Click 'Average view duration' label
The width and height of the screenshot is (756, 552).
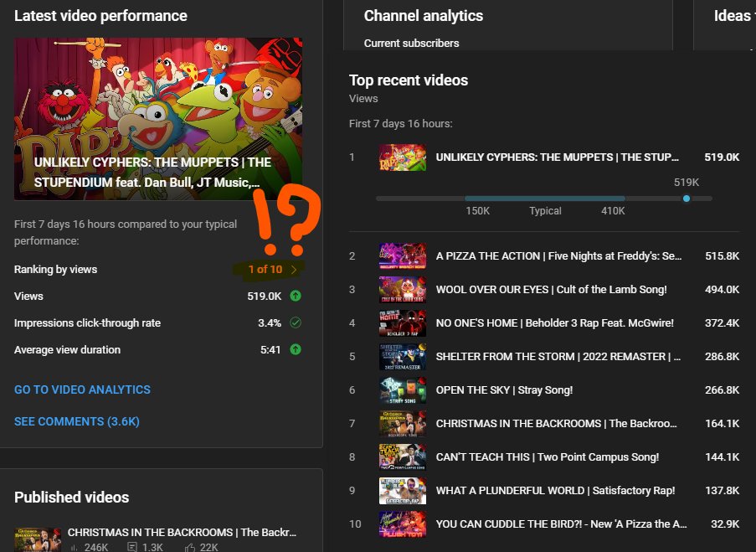tap(67, 349)
